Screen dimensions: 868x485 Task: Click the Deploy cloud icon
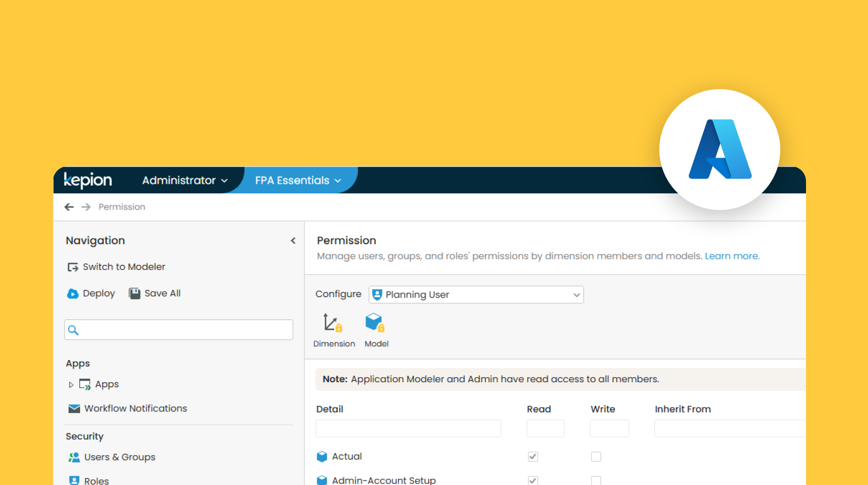coord(73,294)
